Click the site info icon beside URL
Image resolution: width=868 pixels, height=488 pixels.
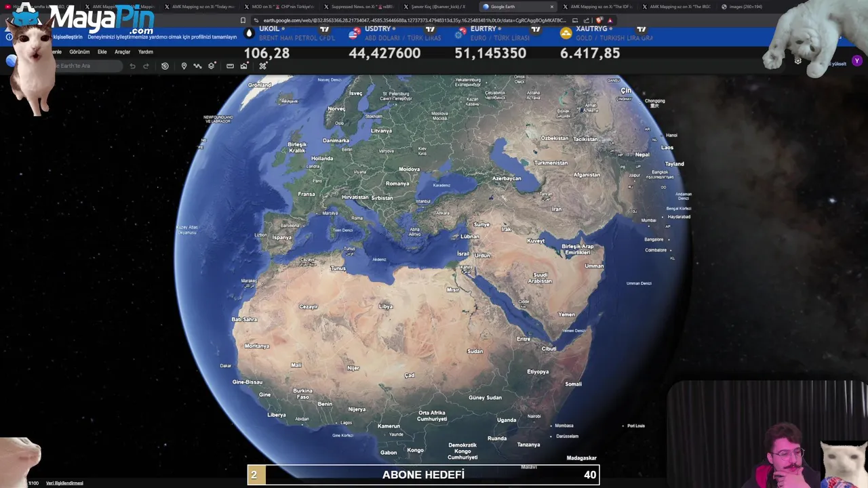(x=256, y=20)
